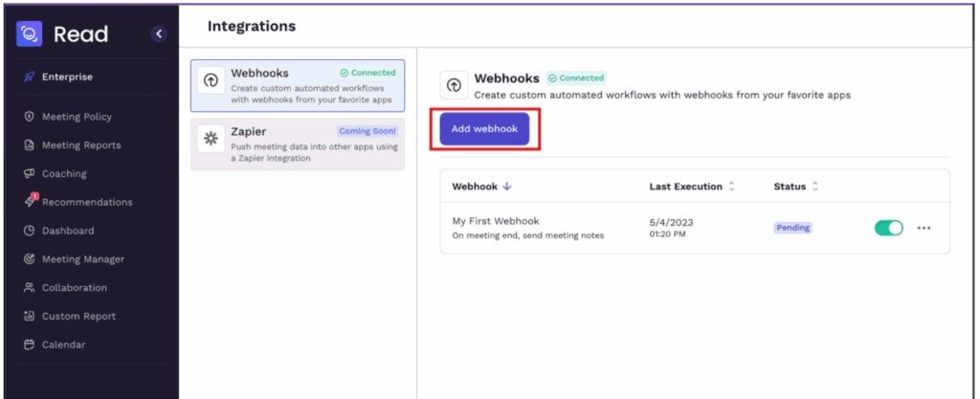Image resolution: width=980 pixels, height=399 pixels.
Task: Open Enterprise section with rocket icon
Action: 30,78
